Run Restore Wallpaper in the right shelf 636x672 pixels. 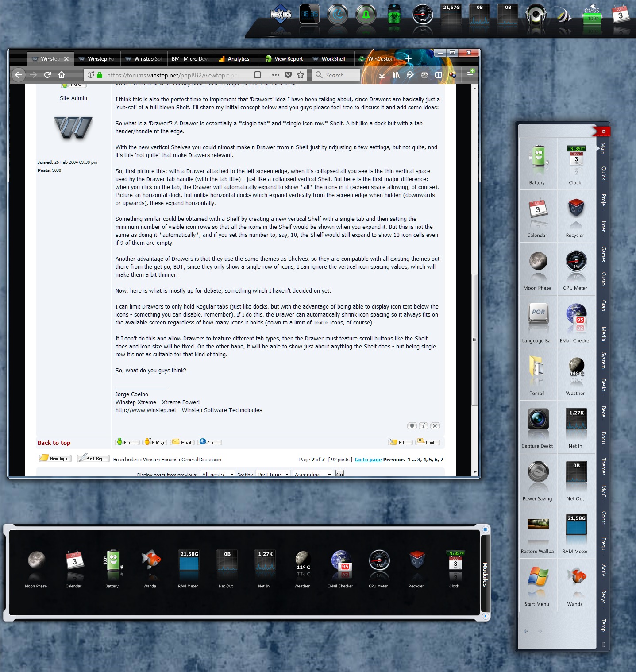538,525
